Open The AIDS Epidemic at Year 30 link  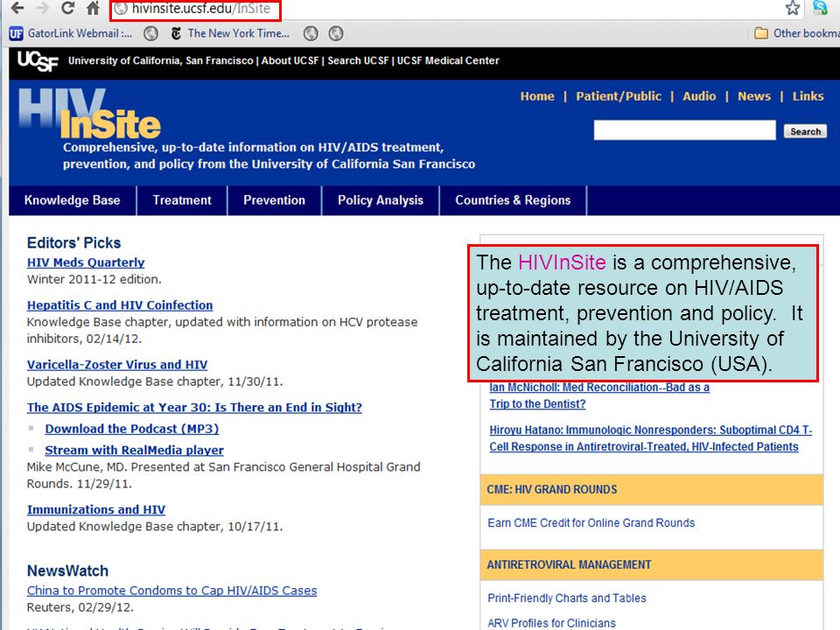click(194, 407)
